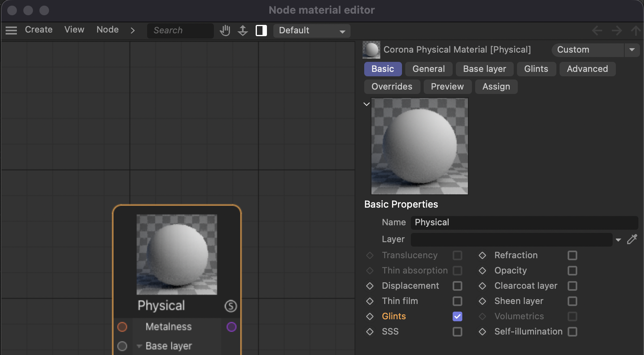Click the Metalness purple output port
The height and width of the screenshot is (355, 644).
(232, 327)
